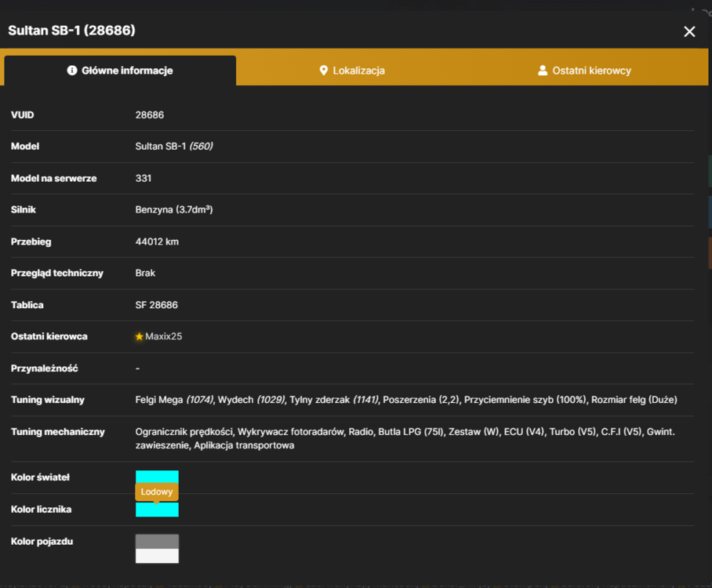The width and height of the screenshot is (712, 588).
Task: Click the gray upper Kolor pojazdu swatch
Action: (x=157, y=541)
